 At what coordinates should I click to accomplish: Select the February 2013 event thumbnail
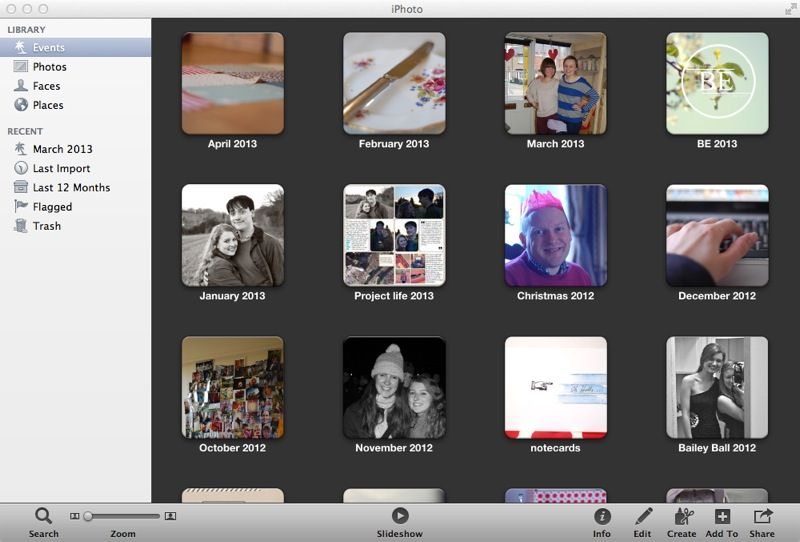[x=394, y=83]
